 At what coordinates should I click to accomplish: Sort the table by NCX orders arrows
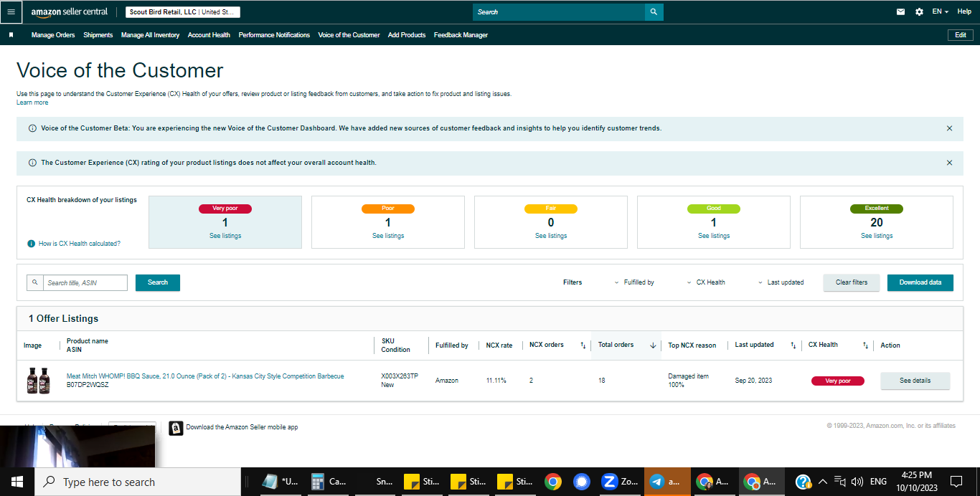click(x=583, y=345)
